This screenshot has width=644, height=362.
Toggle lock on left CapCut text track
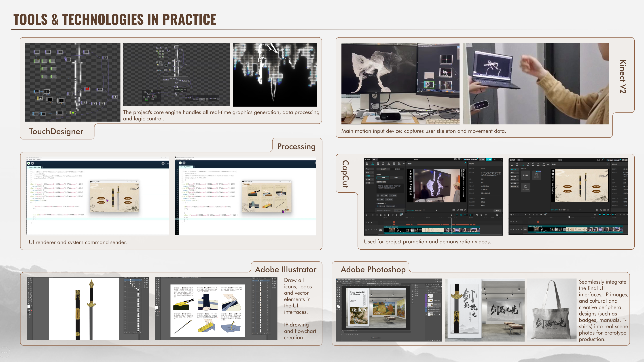pos(369,222)
